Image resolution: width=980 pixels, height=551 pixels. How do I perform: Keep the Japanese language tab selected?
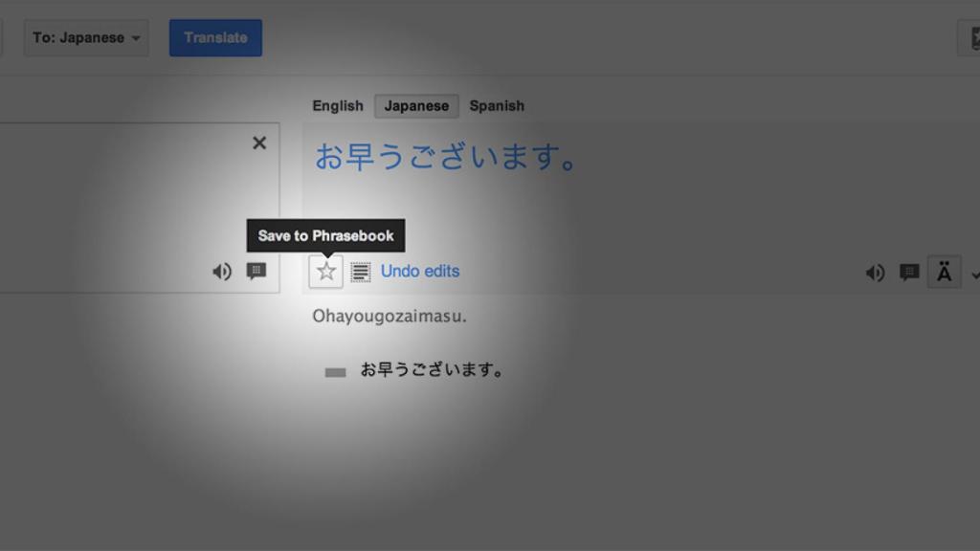[x=415, y=105]
